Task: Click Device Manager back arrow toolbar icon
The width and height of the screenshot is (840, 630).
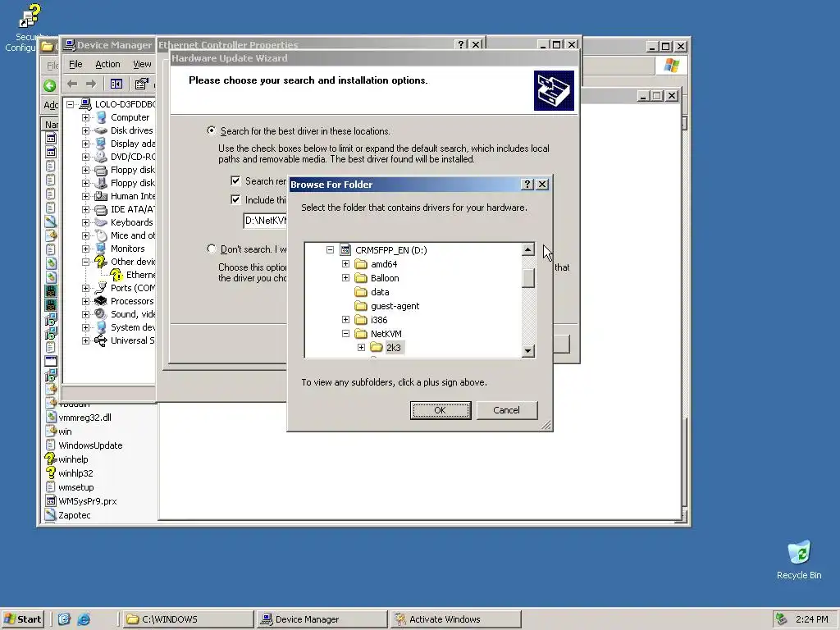Action: pos(72,84)
